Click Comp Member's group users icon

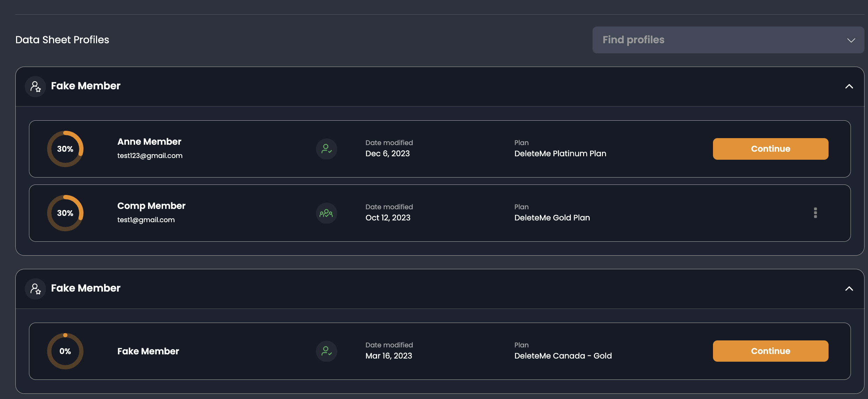pyautogui.click(x=326, y=213)
